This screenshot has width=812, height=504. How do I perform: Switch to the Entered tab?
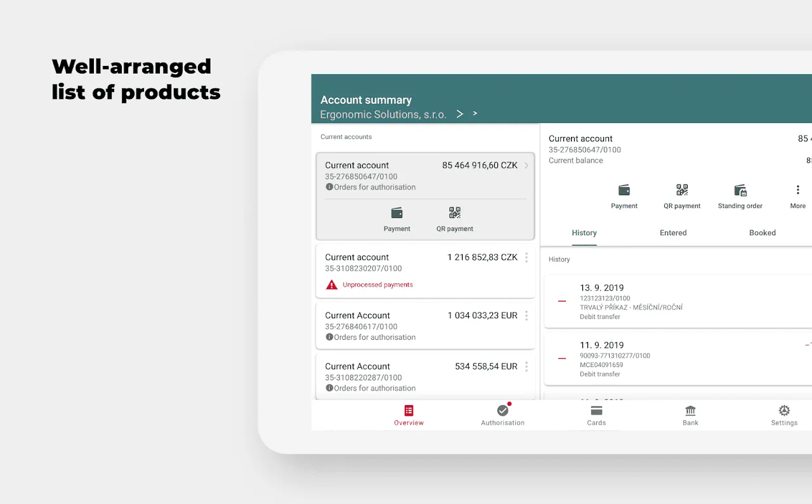pyautogui.click(x=673, y=233)
